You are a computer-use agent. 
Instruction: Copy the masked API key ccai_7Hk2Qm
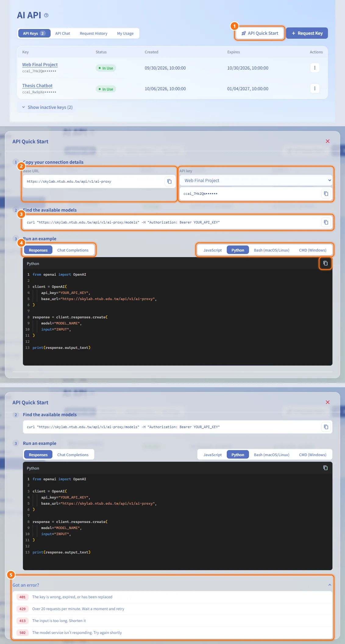pyautogui.click(x=326, y=194)
